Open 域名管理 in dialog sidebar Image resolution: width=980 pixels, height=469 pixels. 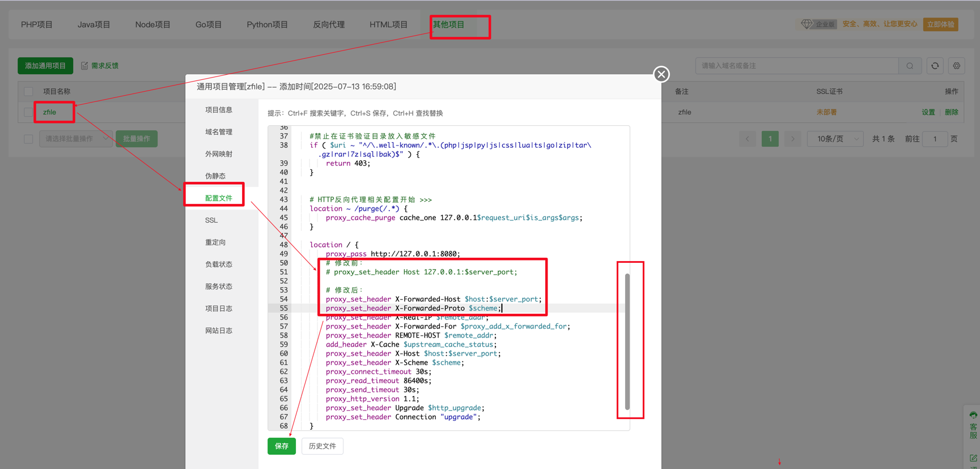tap(219, 132)
